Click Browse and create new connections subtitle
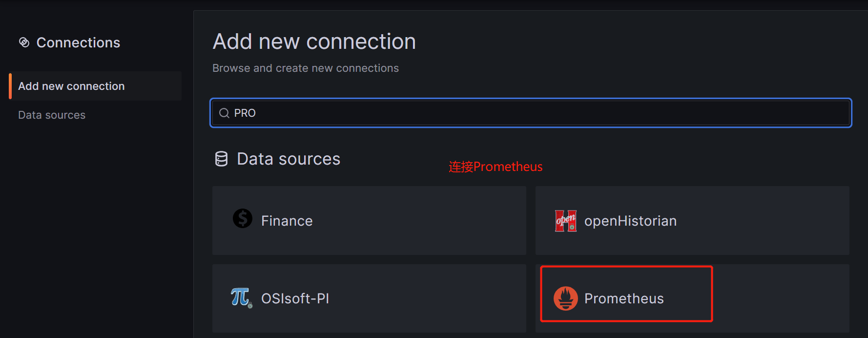This screenshot has height=338, width=868. click(x=306, y=68)
